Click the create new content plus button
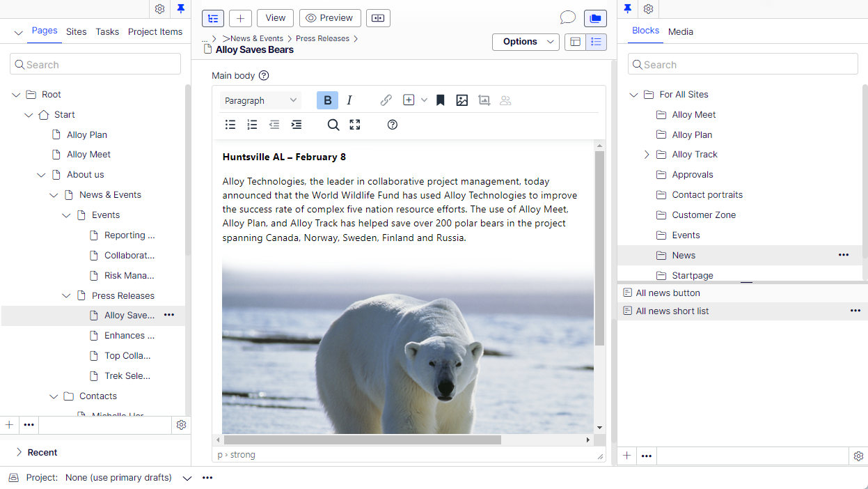 tap(240, 18)
